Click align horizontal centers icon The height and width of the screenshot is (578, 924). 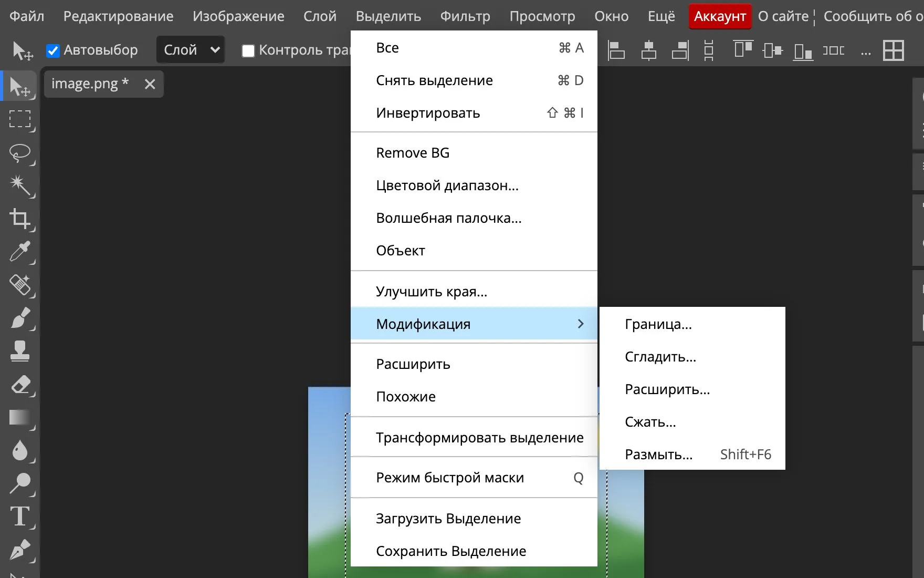coord(649,50)
